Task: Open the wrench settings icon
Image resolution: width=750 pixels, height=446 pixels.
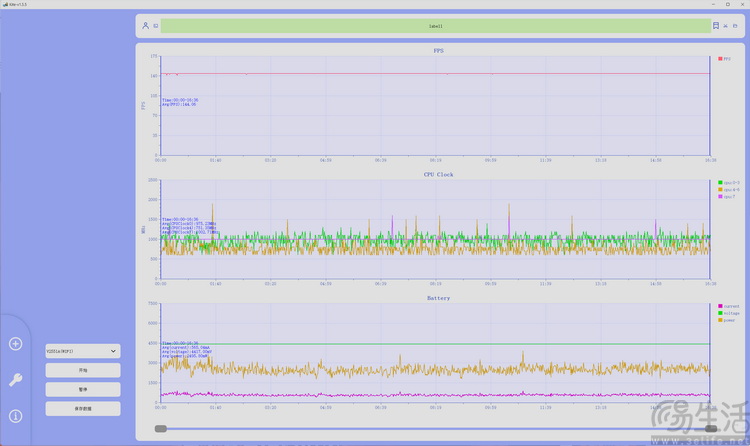Action: pyautogui.click(x=15, y=379)
